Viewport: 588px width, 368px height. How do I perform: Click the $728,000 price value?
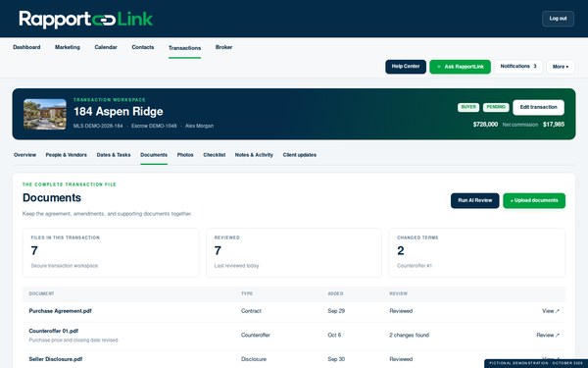485,125
